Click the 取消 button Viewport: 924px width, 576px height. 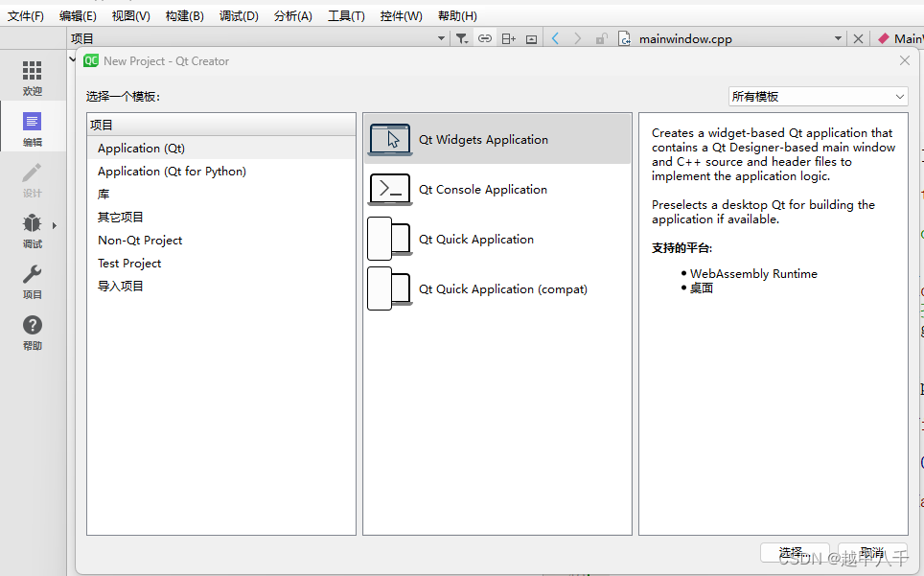pos(872,552)
